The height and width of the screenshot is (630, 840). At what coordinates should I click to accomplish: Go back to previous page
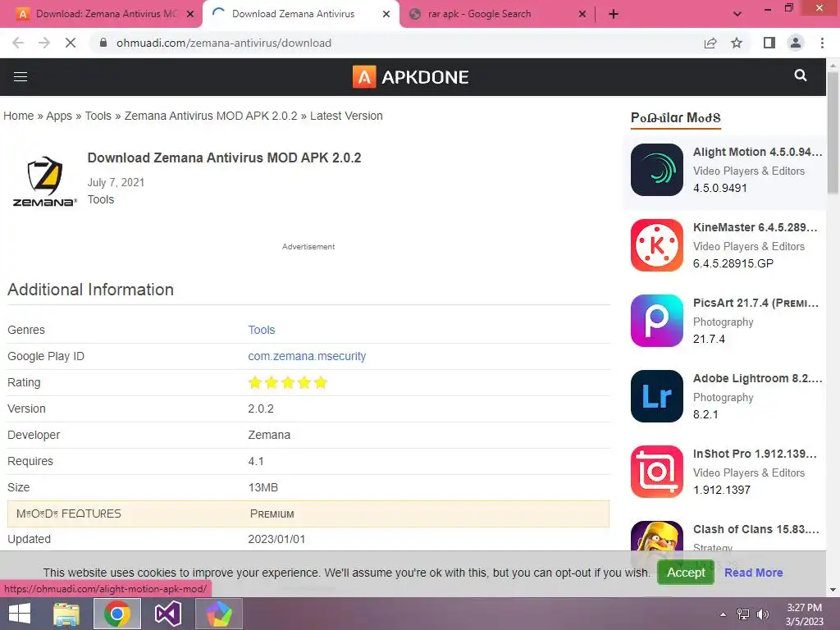tap(18, 43)
